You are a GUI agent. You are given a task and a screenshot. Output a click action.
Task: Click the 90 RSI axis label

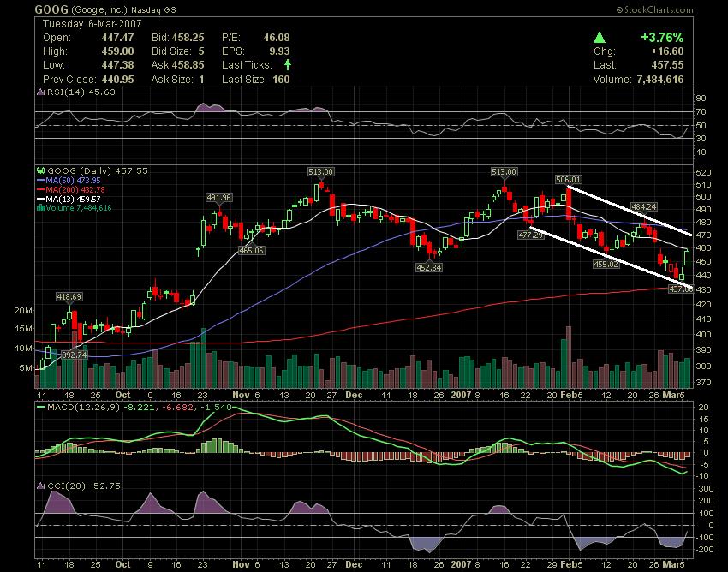pos(701,98)
